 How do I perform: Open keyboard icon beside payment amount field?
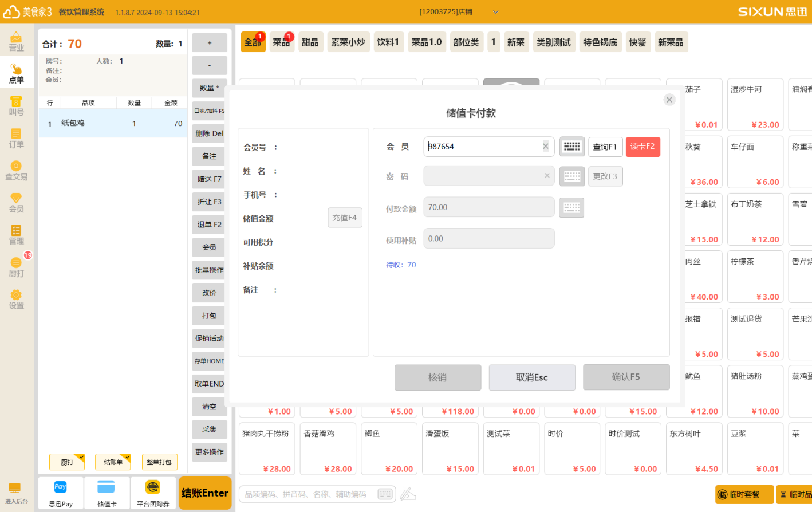pos(571,207)
